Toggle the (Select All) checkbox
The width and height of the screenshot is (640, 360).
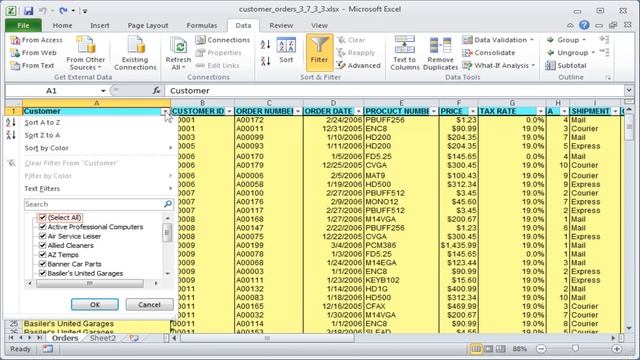(x=42, y=218)
